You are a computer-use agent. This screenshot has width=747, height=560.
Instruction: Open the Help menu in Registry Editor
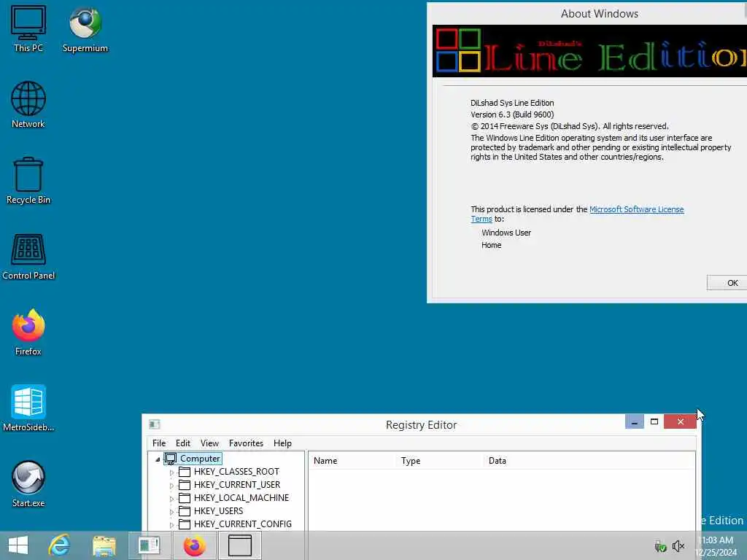point(282,443)
